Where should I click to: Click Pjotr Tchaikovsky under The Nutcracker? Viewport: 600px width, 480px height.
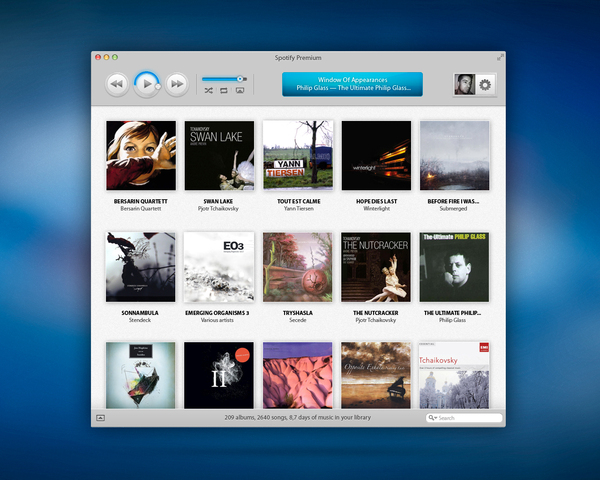pyautogui.click(x=376, y=320)
